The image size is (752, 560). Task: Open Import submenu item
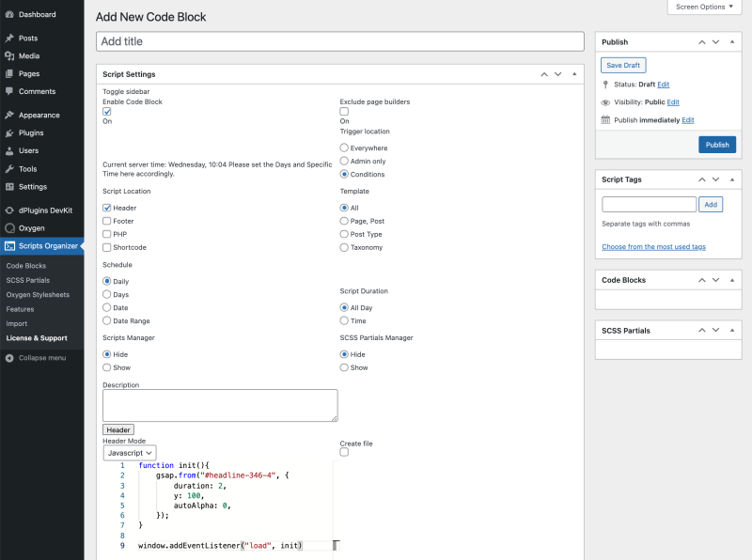pos(16,323)
